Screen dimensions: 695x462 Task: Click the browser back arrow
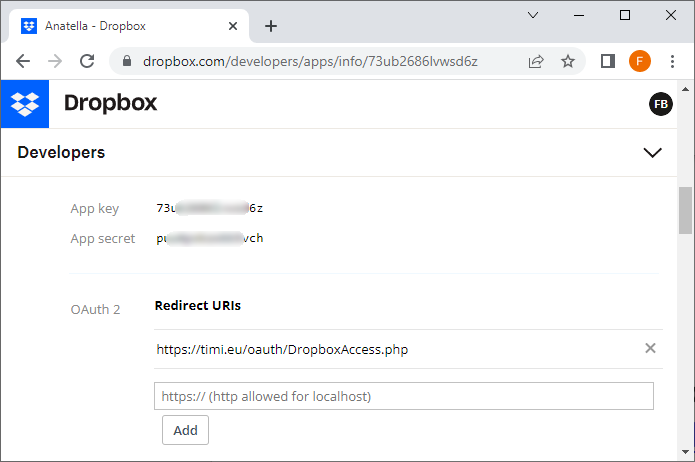coord(23,61)
